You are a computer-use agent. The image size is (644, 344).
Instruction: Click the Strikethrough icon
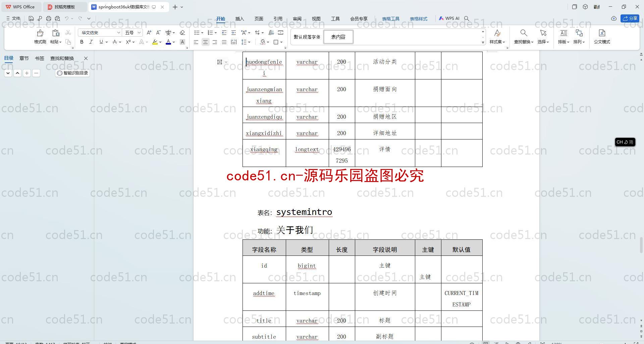[x=115, y=42]
